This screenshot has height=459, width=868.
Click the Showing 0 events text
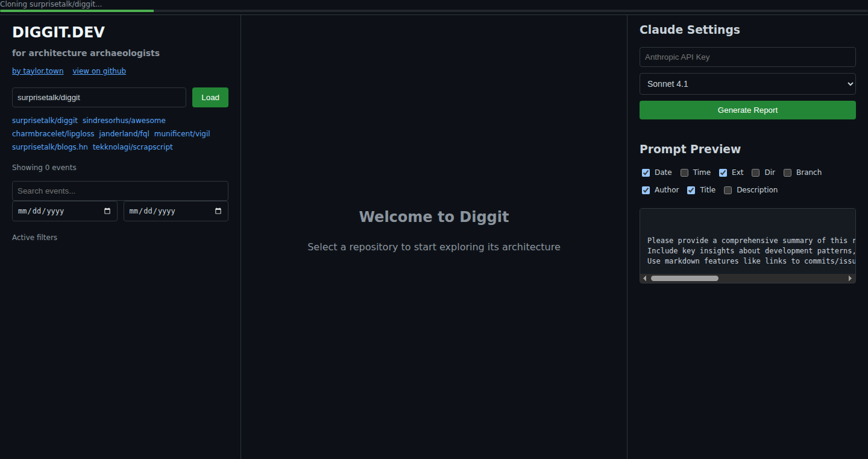pos(44,168)
